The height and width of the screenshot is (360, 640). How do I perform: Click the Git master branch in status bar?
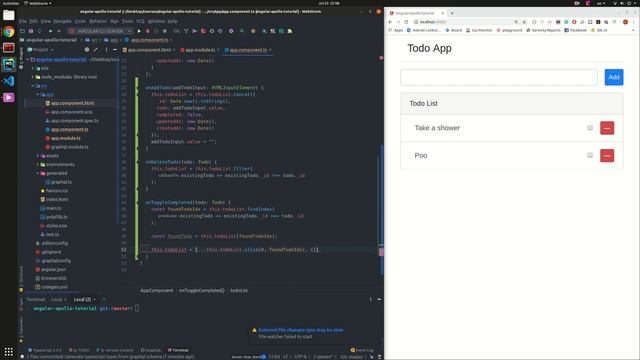coord(352,357)
